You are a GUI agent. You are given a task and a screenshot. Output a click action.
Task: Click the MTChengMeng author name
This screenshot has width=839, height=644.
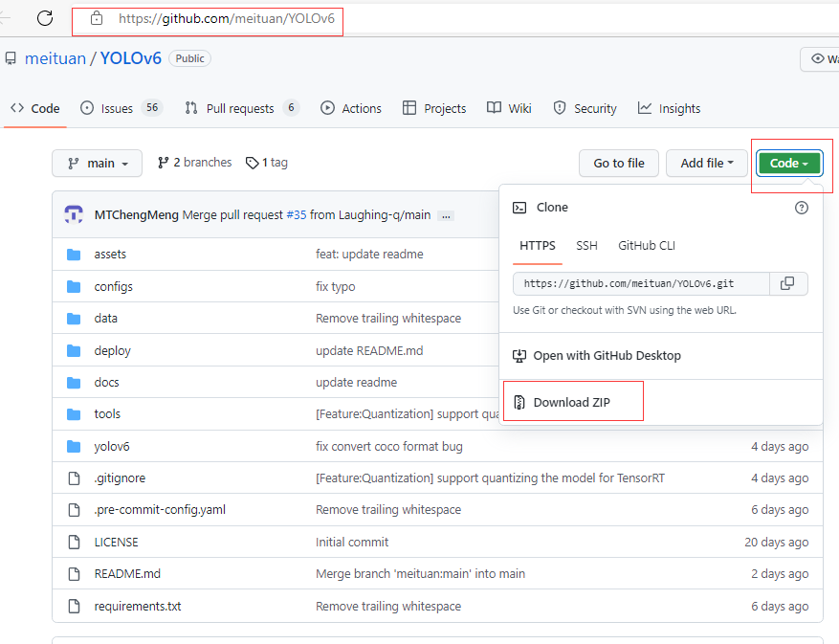point(137,215)
